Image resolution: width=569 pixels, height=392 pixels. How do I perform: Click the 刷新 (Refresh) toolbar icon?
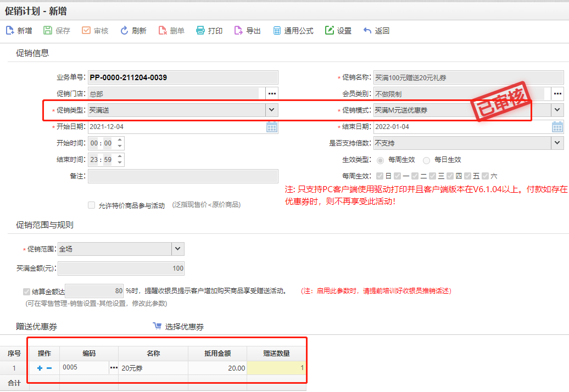pyautogui.click(x=124, y=31)
